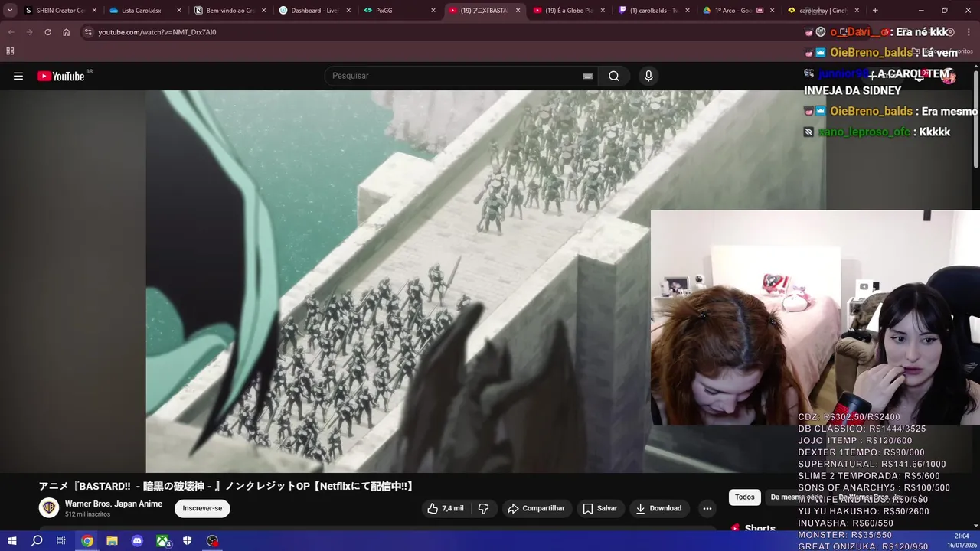Switch to 1º Arco Google tab
Screen dimensions: 980x551
coord(738,11)
